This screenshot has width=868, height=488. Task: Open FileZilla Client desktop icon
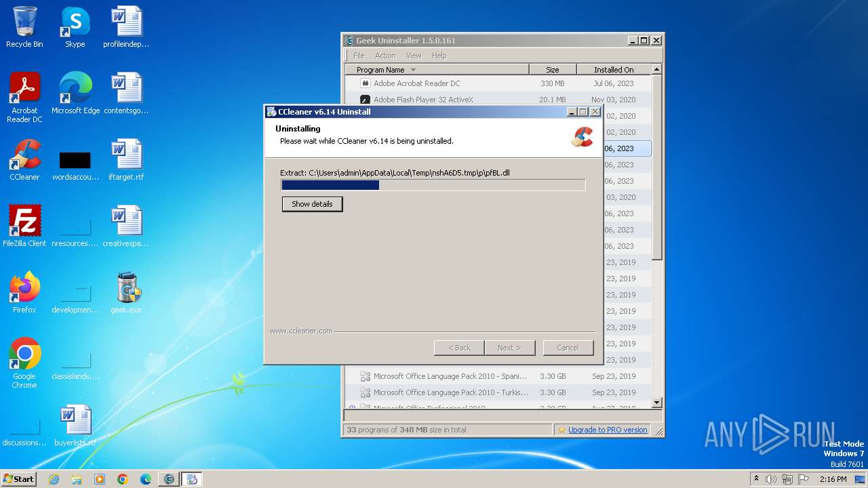pos(24,226)
